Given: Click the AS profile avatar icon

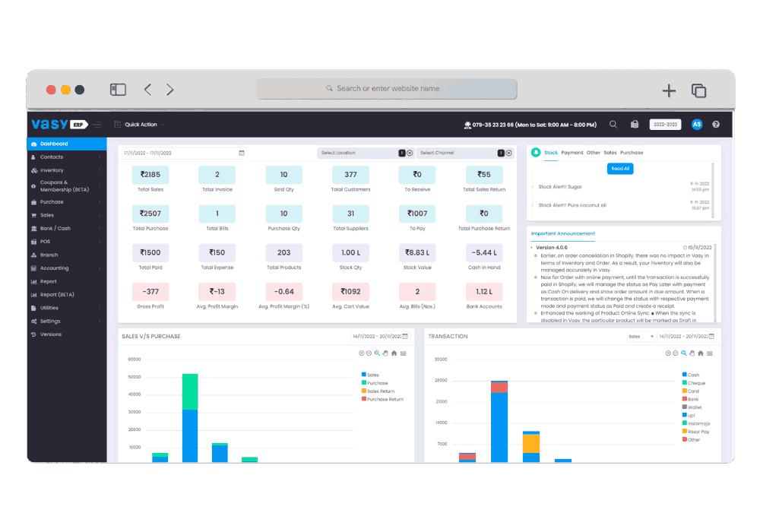Looking at the screenshot, I should [696, 124].
